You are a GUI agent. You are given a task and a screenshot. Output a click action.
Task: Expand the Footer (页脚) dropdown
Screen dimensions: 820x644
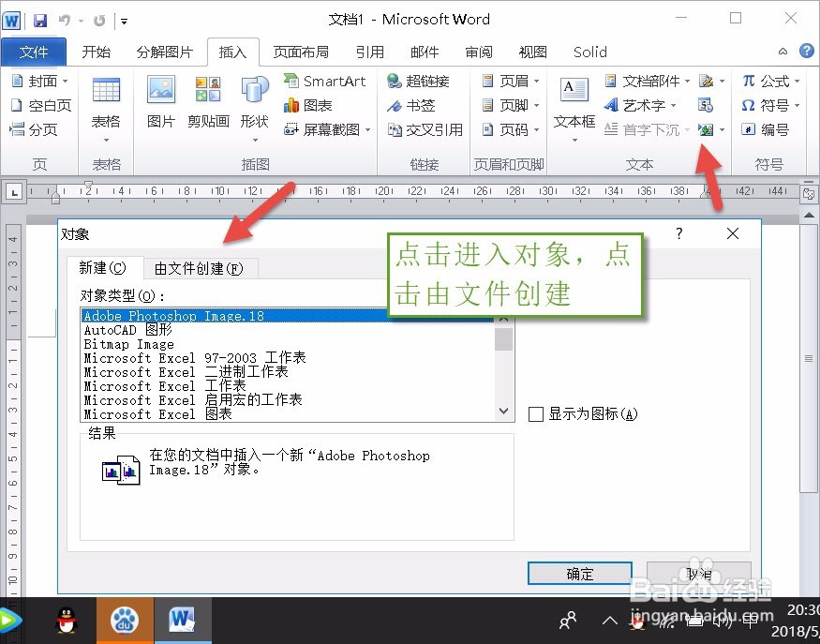[x=537, y=105]
